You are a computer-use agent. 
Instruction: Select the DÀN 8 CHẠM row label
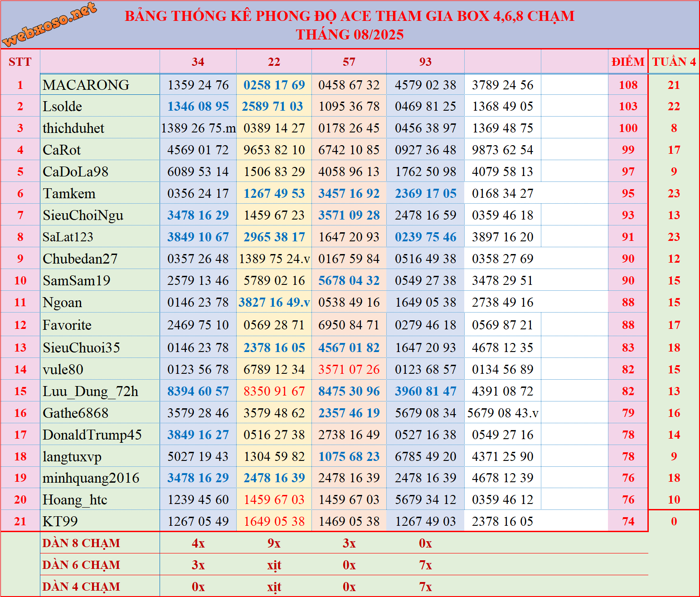81,543
